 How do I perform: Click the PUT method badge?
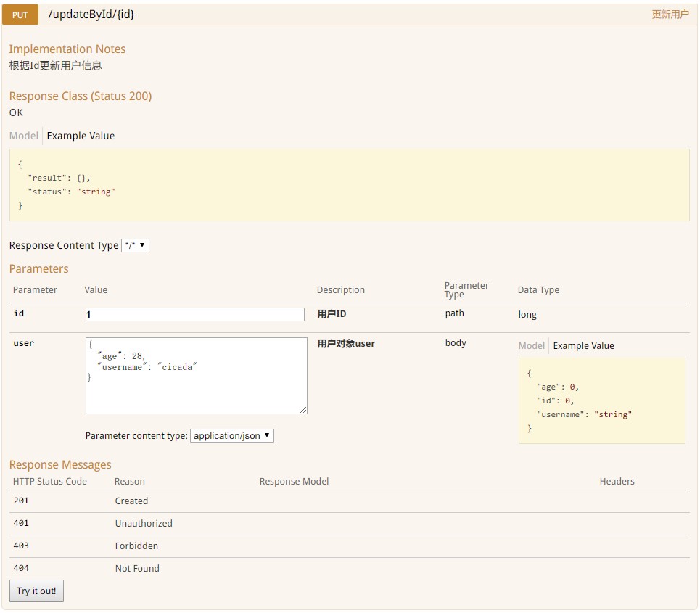click(x=19, y=14)
